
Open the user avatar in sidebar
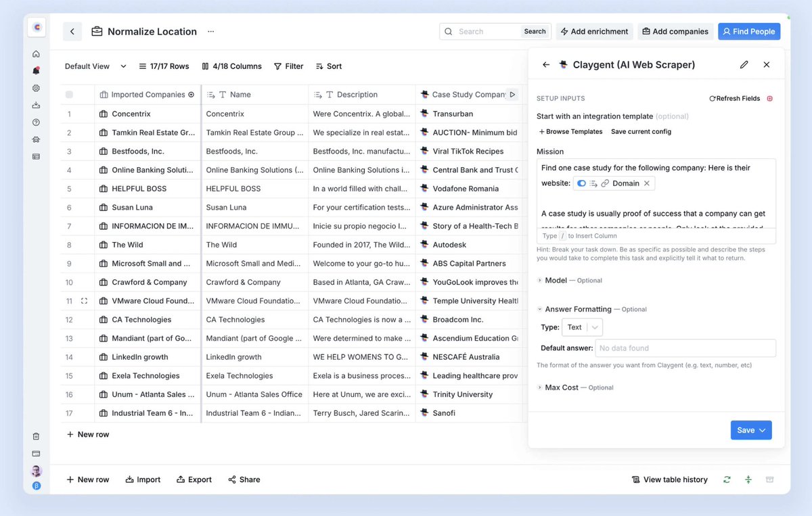tap(37, 471)
